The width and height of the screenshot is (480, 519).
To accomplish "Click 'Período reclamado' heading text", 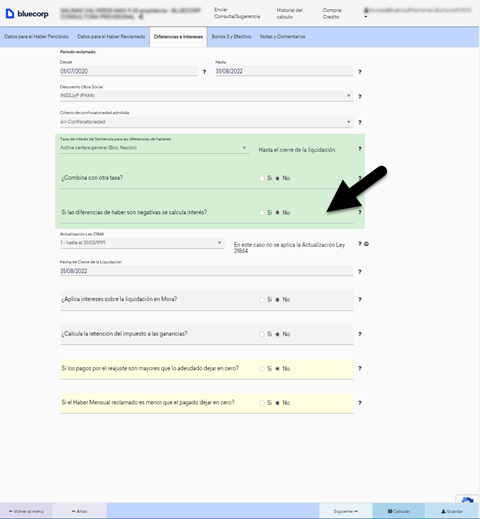I will coord(78,52).
